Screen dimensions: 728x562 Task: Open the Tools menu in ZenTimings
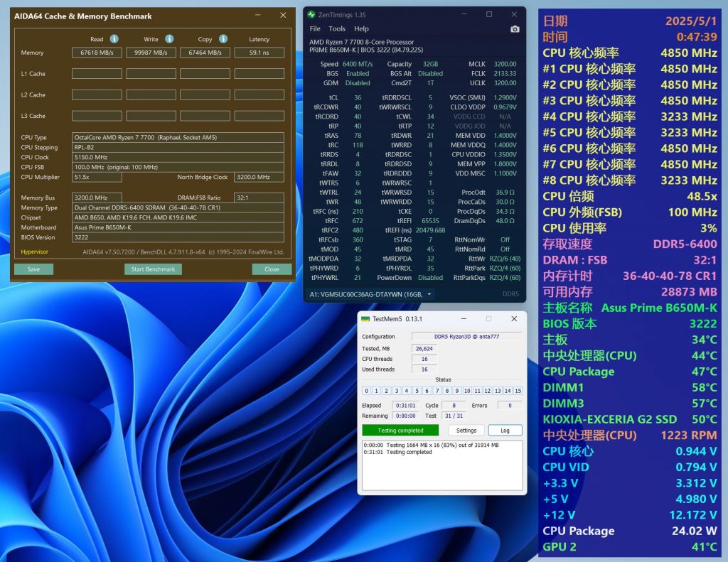point(337,29)
